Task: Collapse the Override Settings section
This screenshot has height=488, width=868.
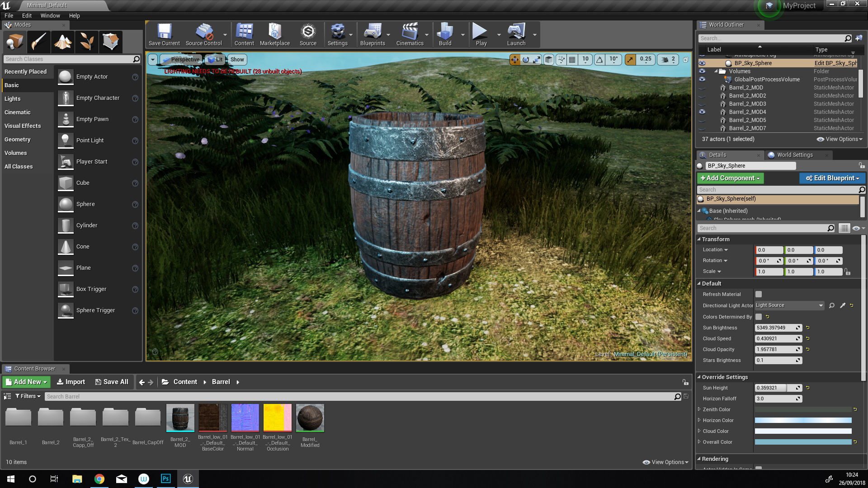Action: click(x=699, y=377)
